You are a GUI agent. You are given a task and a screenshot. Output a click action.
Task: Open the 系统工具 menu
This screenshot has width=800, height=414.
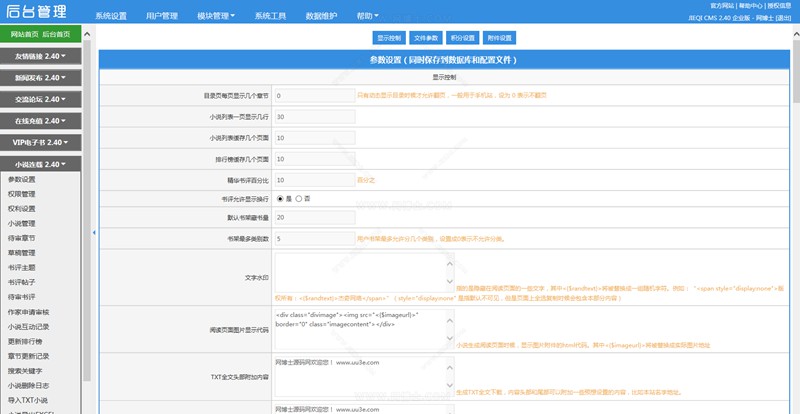(270, 16)
